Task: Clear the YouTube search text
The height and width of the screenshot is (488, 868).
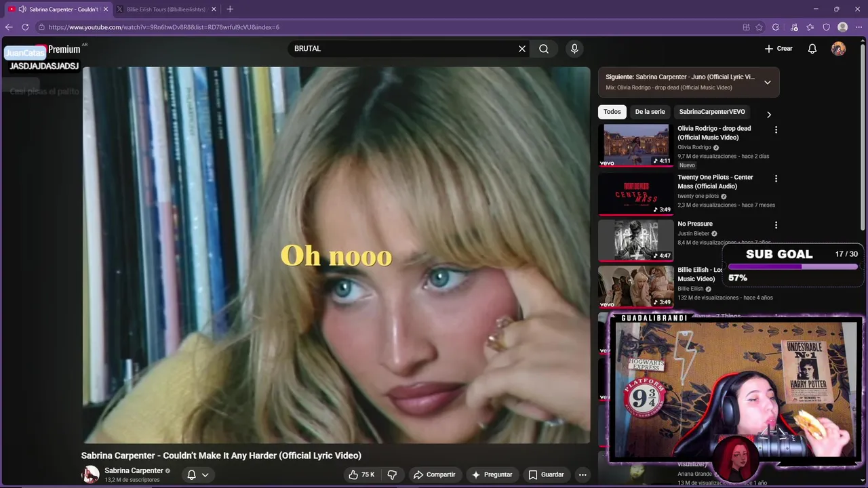Action: click(522, 49)
